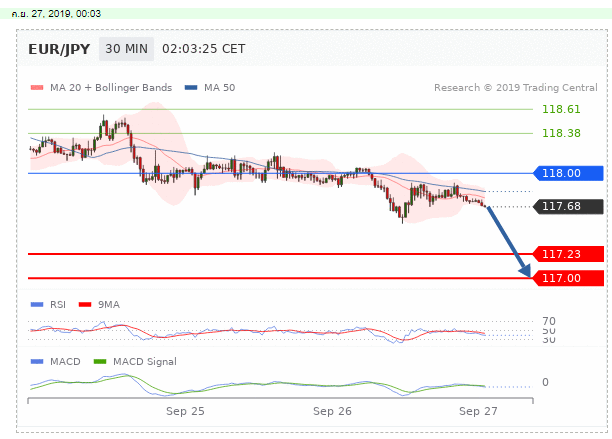Viewport: 612px width, 439px height.
Task: Click the 30 MIN timeframe button
Action: [x=126, y=49]
